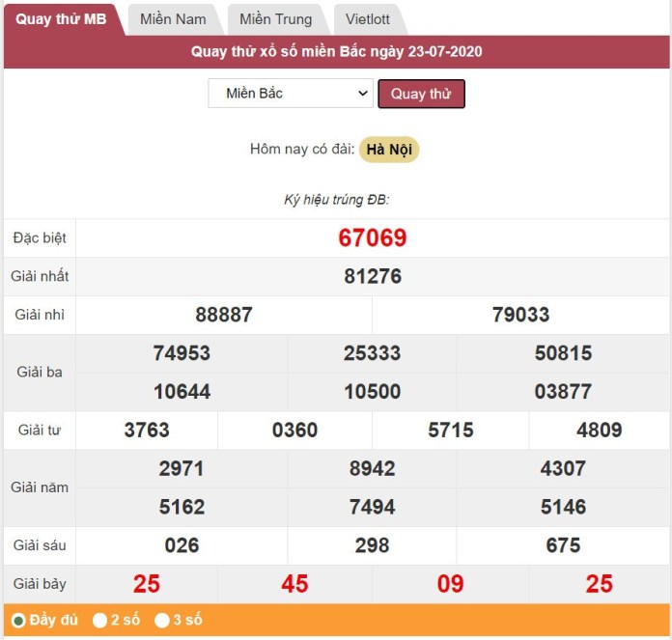
Task: Select the Miền Trung tab
Action: click(275, 19)
